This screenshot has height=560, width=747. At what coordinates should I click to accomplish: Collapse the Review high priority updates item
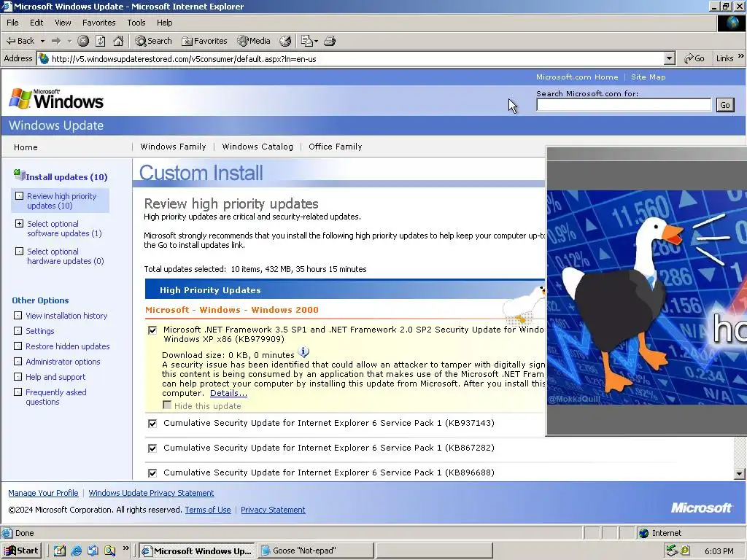click(19, 195)
